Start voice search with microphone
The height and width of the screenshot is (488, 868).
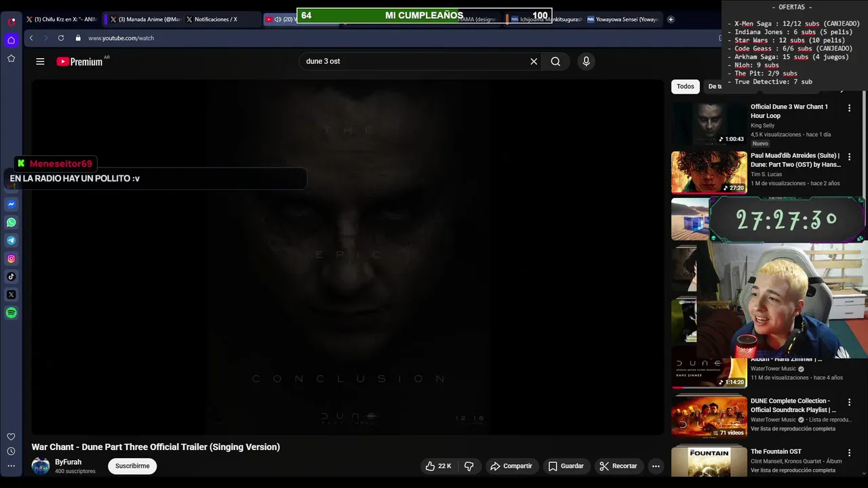[x=586, y=61]
